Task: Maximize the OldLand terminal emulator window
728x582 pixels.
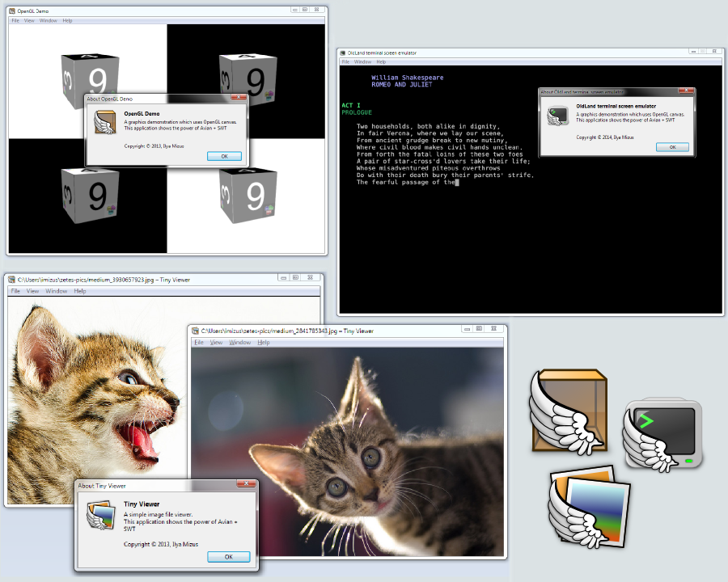Action: pos(703,51)
